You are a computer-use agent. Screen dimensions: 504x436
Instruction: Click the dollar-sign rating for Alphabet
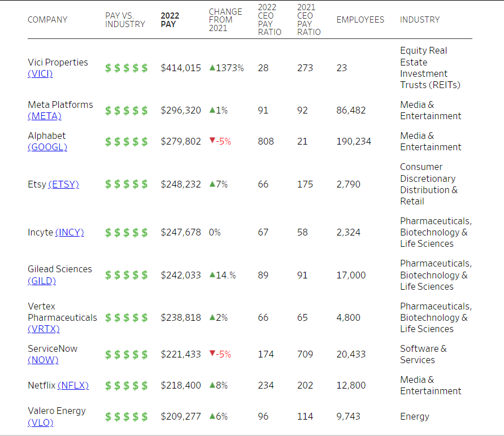[x=127, y=141]
